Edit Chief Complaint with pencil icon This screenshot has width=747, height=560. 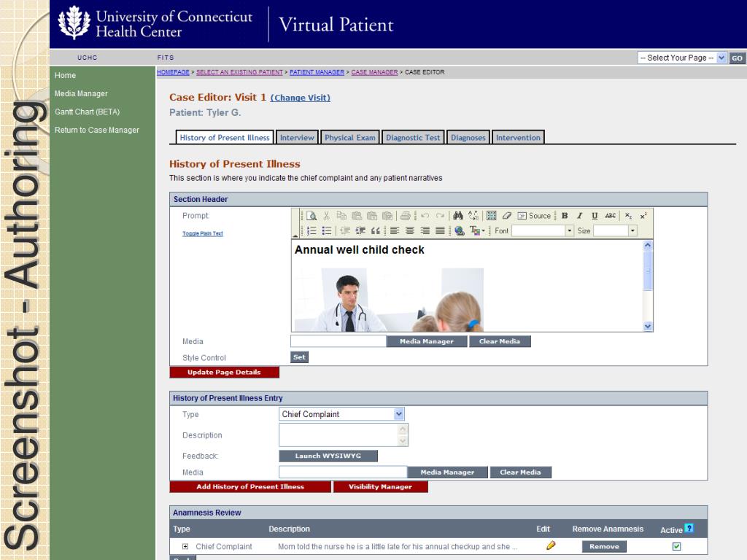click(551, 545)
